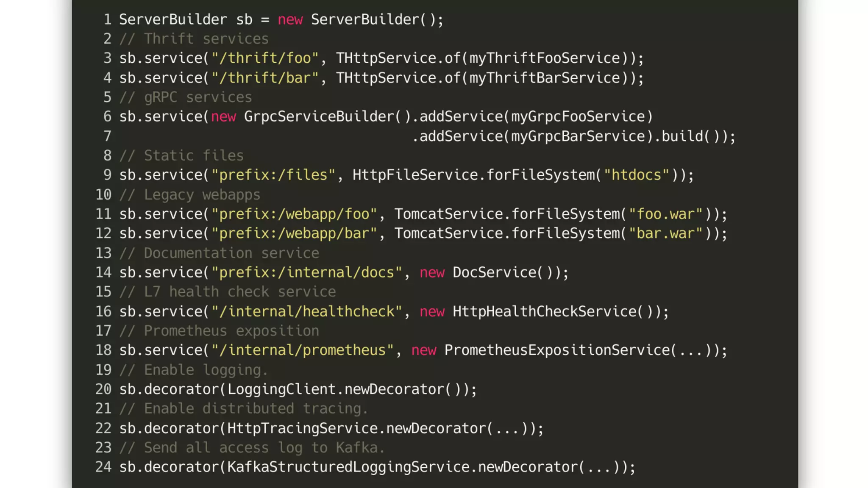Viewport: 868px width, 488px height.
Task: Click PrometheusExpositionService on line 18
Action: point(557,350)
